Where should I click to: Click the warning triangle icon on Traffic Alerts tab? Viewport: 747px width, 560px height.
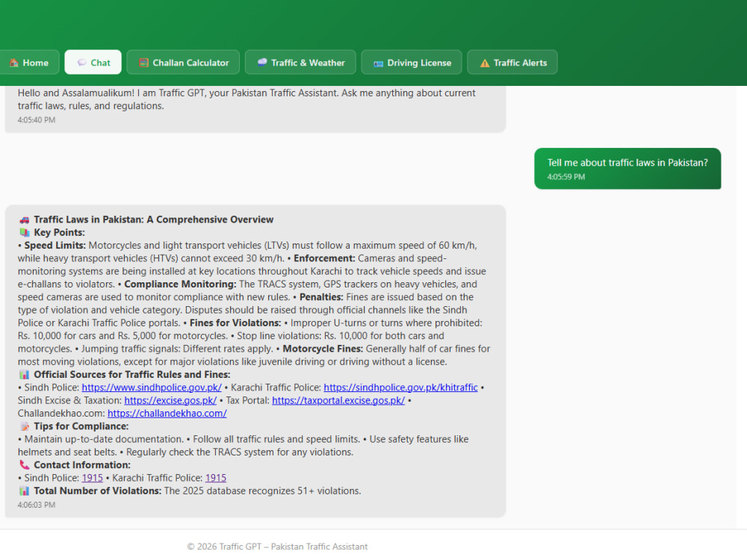pos(485,63)
